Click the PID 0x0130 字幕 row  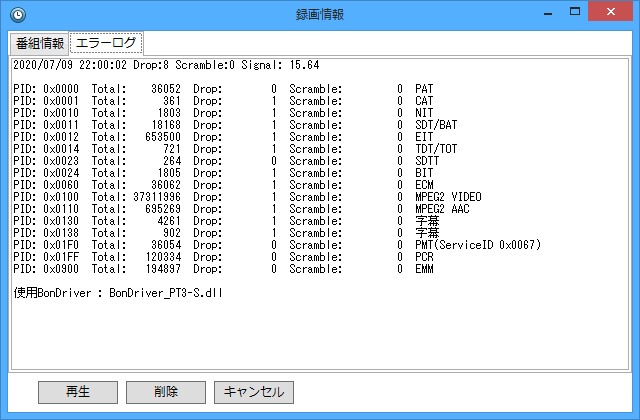226,221
